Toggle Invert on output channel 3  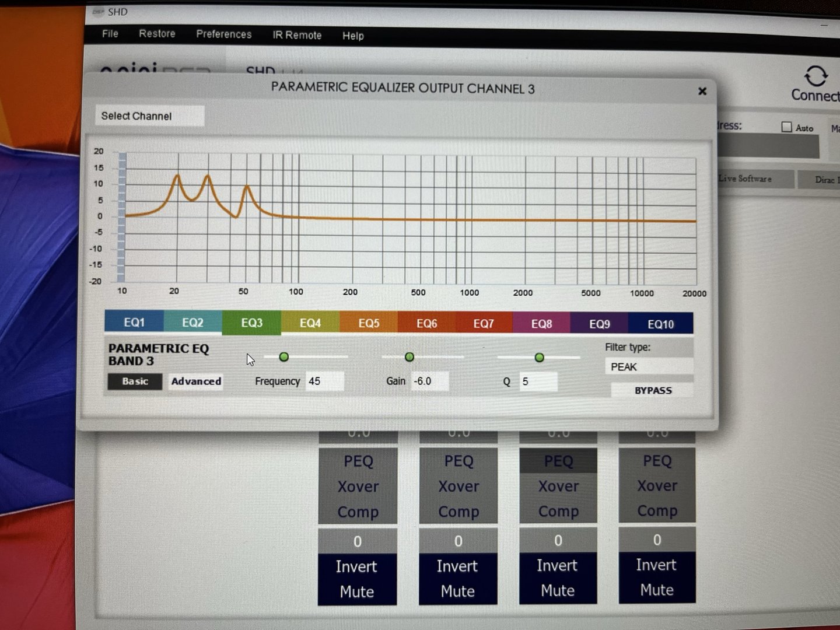[557, 566]
